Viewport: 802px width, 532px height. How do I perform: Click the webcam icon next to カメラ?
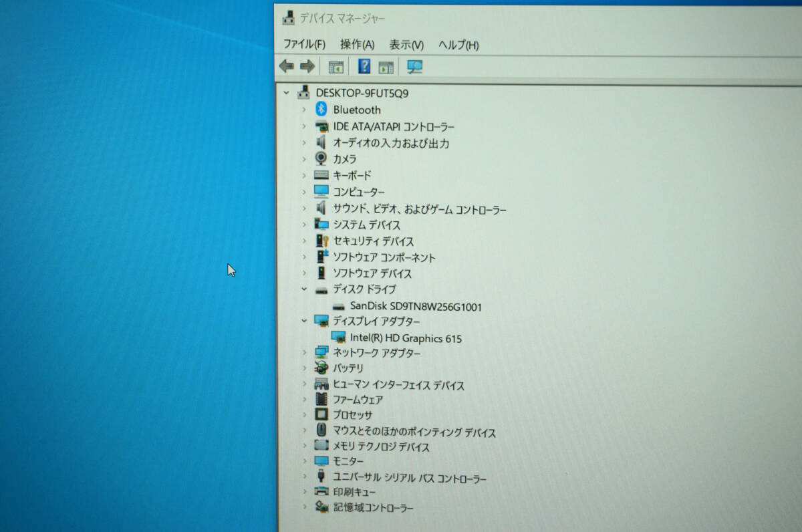pyautogui.click(x=321, y=159)
